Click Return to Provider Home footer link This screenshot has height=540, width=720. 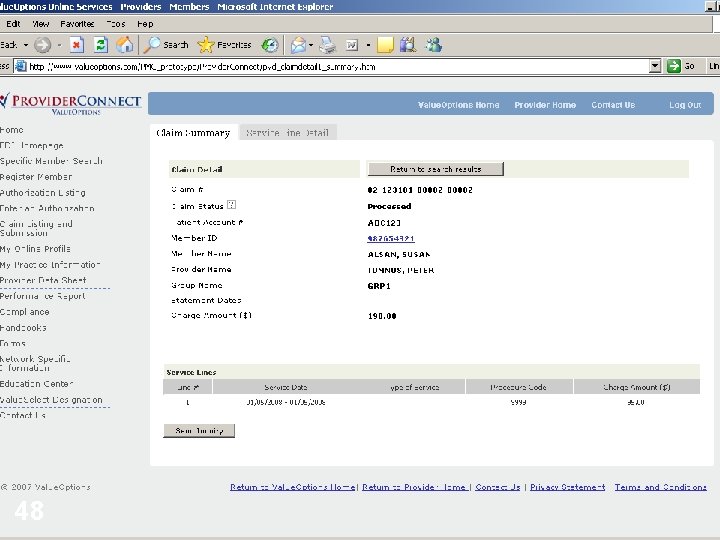[x=415, y=487]
